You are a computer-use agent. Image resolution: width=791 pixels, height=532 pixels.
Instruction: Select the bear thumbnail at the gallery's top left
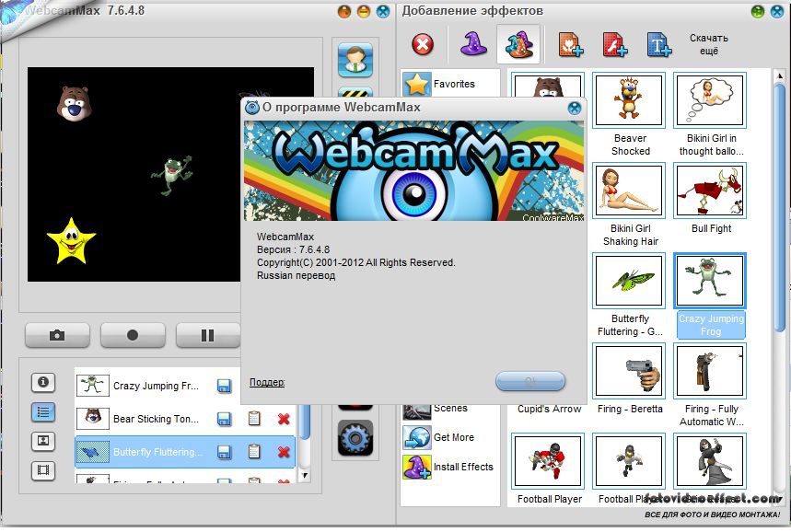pyautogui.click(x=548, y=86)
